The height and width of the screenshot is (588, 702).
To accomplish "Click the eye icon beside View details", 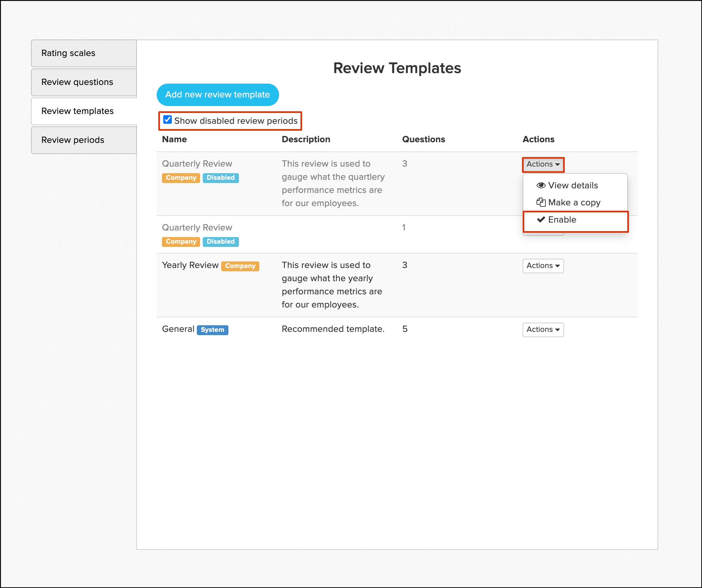I will pos(540,185).
